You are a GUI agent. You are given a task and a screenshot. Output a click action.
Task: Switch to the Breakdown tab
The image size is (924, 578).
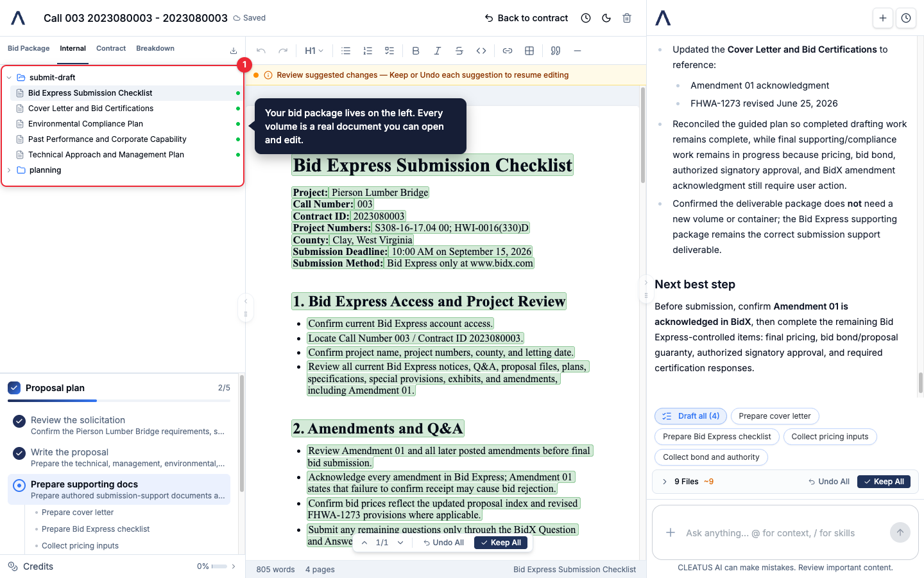tap(155, 49)
